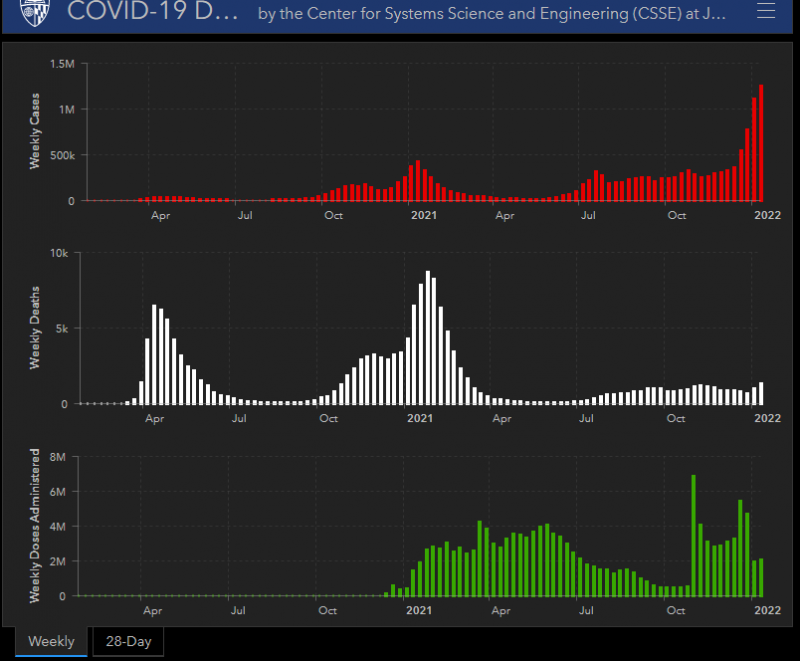Viewport: 800px width, 661px height.
Task: Click the tallest white weekly deaths bar
Action: (428, 338)
